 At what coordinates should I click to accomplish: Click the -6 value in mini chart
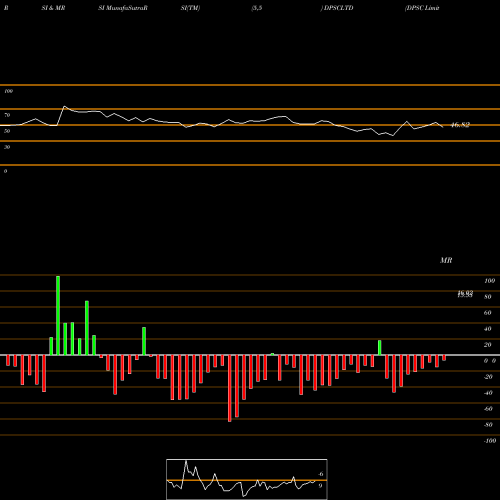320,474
